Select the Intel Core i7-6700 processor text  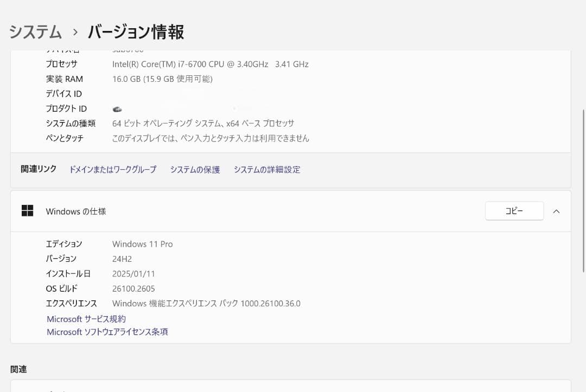(x=211, y=64)
